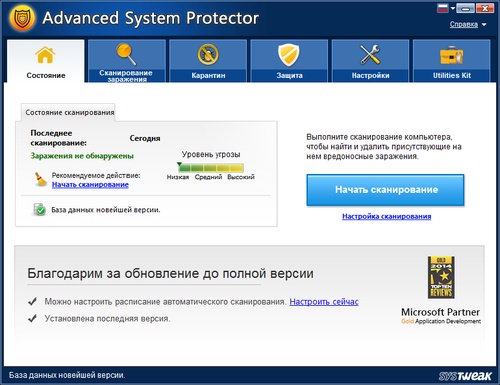Click the Top Ten Reviews 2014 gold badge
This screenshot has height=385, width=500.
coord(441,277)
